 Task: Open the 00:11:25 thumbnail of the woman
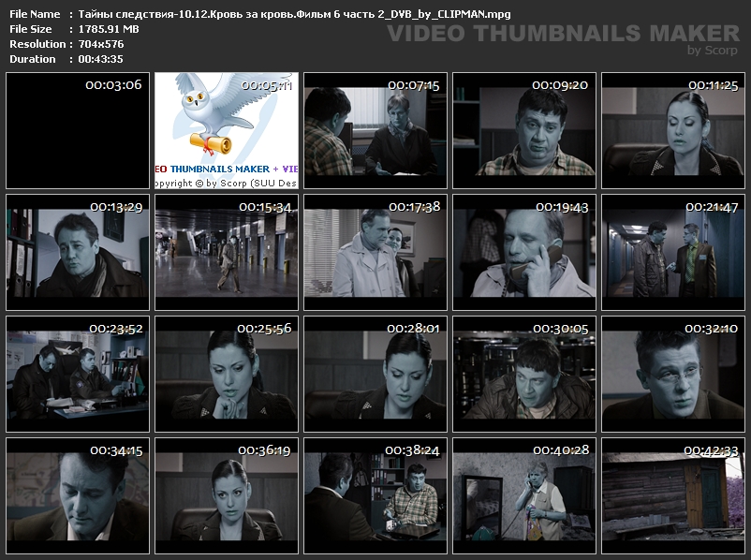click(672, 131)
